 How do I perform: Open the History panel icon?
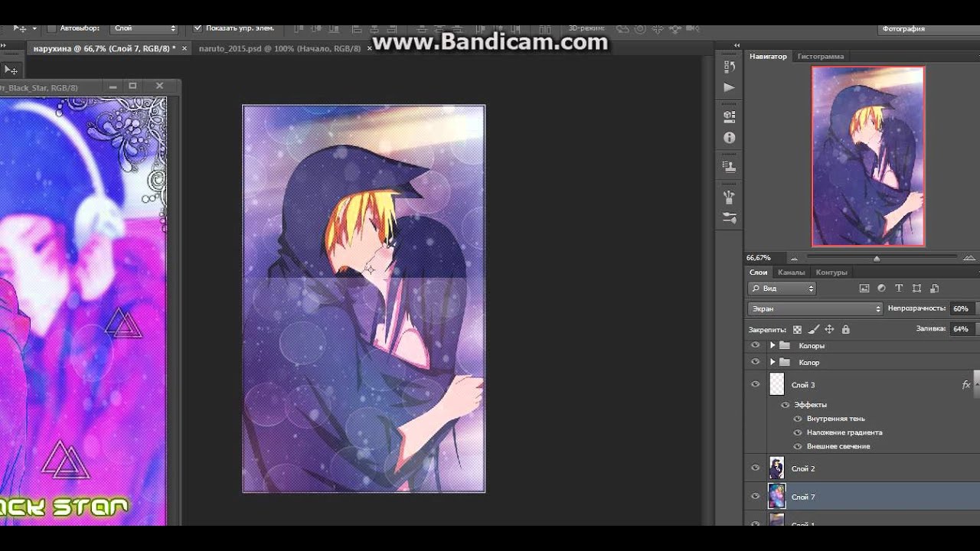[729, 67]
